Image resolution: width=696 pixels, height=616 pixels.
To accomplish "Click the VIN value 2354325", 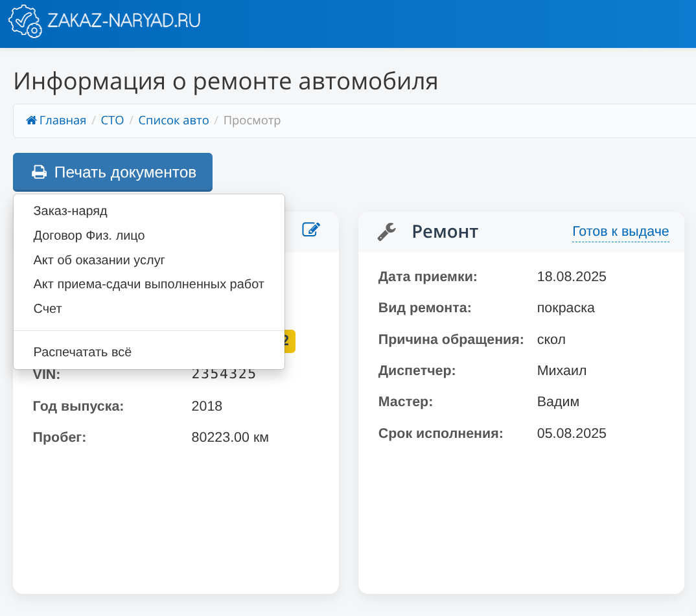I will [224, 374].
